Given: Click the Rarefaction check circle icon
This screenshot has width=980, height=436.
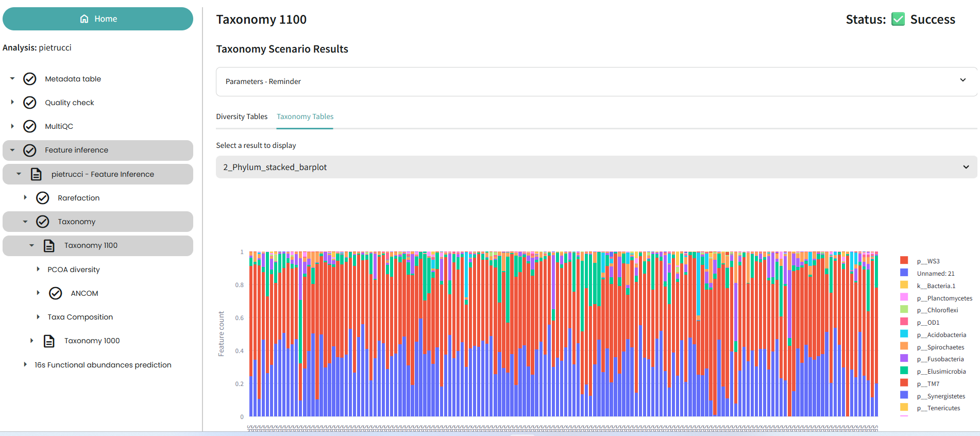Looking at the screenshot, I should [x=43, y=198].
